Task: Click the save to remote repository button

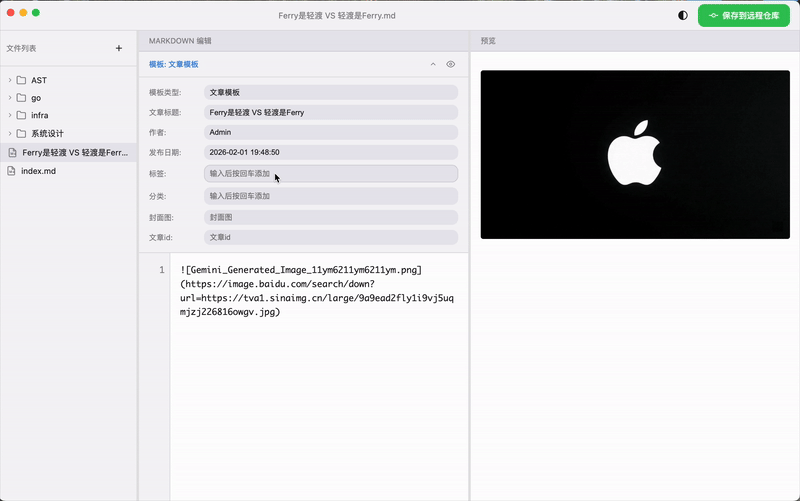Action: pyautogui.click(x=743, y=15)
